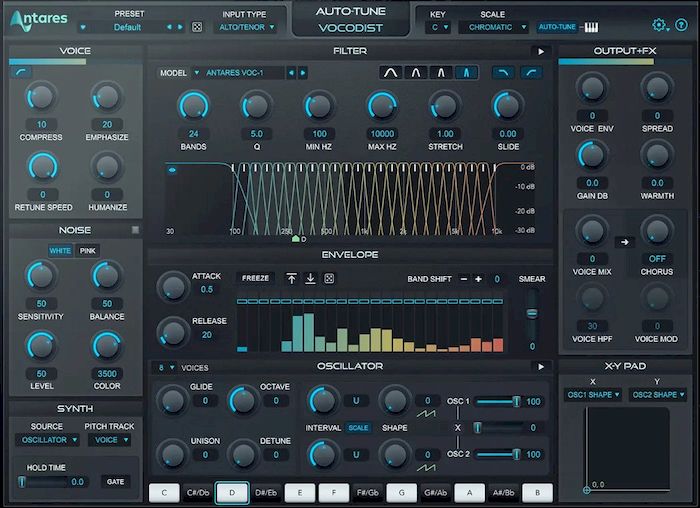Click voice mix to chorus routing arrow
This screenshot has width=700, height=508.
(625, 242)
